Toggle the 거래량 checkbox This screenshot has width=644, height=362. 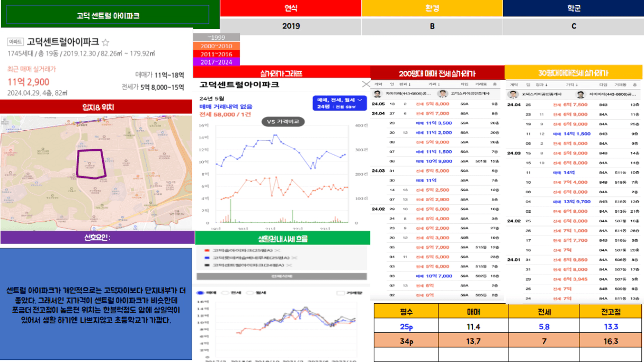point(341,292)
